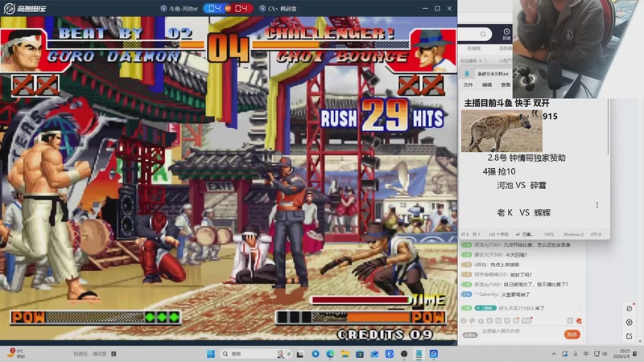This screenshot has width=644, height=362.
Task: Click the 斗鱼-河池vr player label in title bar
Action: click(179, 9)
